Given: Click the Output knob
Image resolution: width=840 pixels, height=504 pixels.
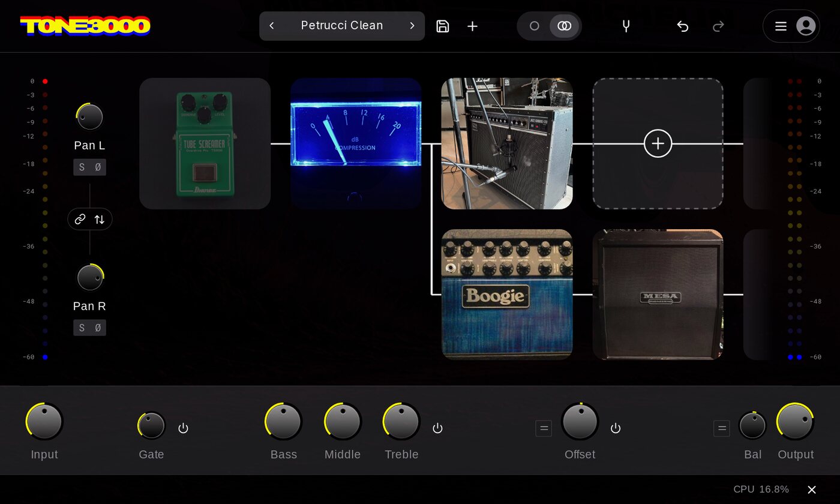Looking at the screenshot, I should pyautogui.click(x=795, y=421).
